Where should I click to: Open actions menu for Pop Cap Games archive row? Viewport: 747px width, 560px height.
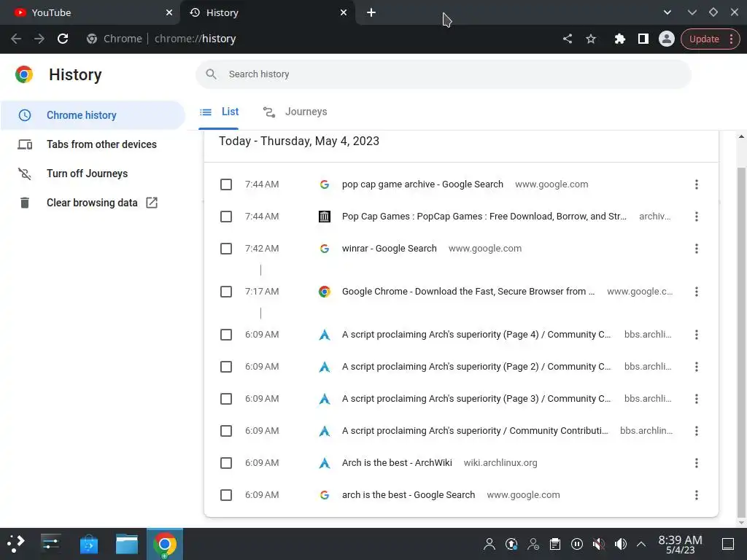[x=696, y=217]
